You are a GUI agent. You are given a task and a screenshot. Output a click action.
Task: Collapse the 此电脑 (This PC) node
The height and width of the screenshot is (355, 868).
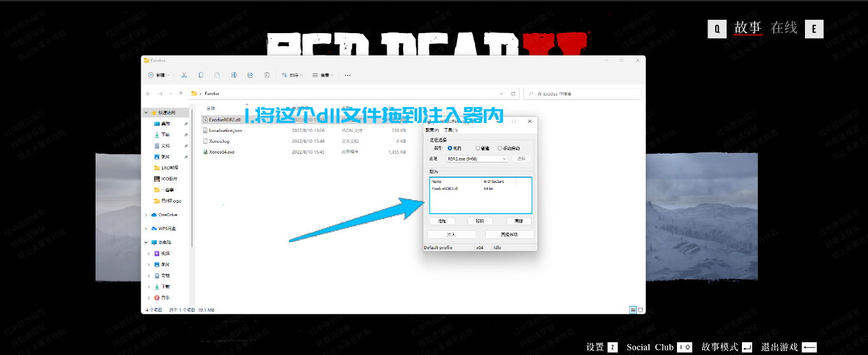[146, 242]
